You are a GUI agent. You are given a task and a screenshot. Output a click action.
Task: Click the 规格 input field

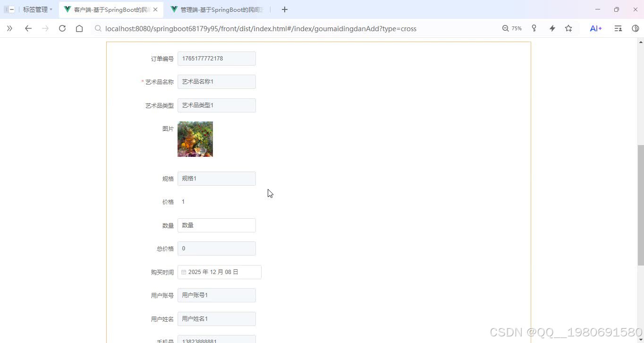click(x=217, y=179)
